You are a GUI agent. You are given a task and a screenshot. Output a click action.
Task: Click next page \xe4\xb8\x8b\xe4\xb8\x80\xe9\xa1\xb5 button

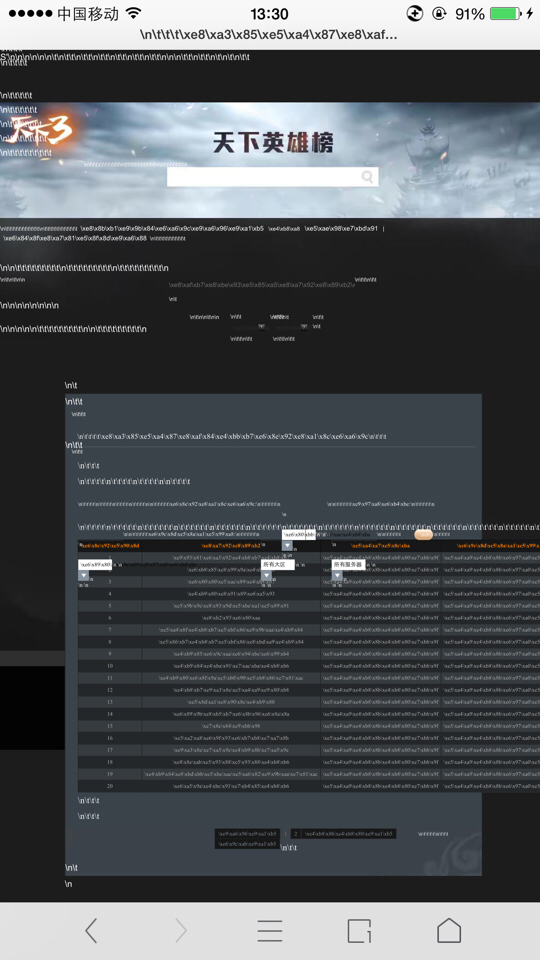tap(349, 834)
